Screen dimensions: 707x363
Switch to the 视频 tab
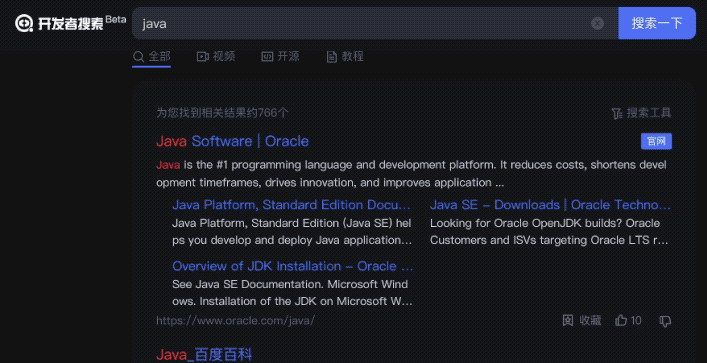click(216, 57)
